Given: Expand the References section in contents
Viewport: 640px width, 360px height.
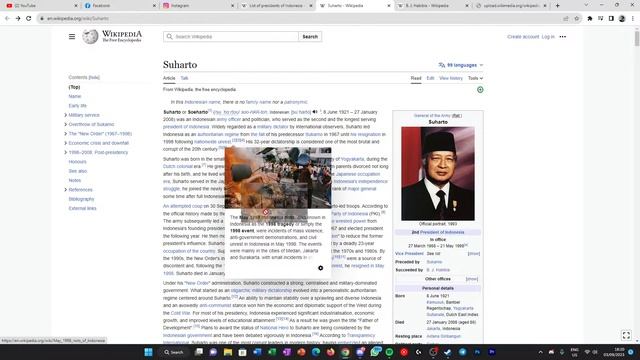Looking at the screenshot, I should coord(65,190).
